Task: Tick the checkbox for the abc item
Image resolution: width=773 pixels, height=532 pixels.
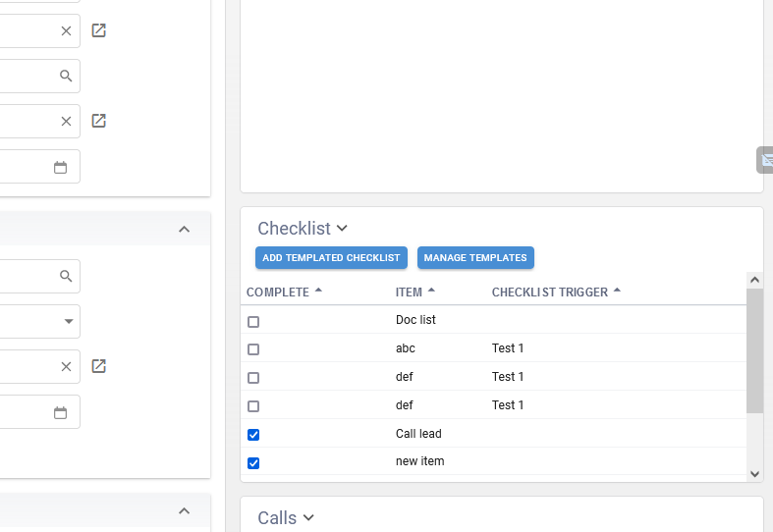Action: [x=253, y=349]
